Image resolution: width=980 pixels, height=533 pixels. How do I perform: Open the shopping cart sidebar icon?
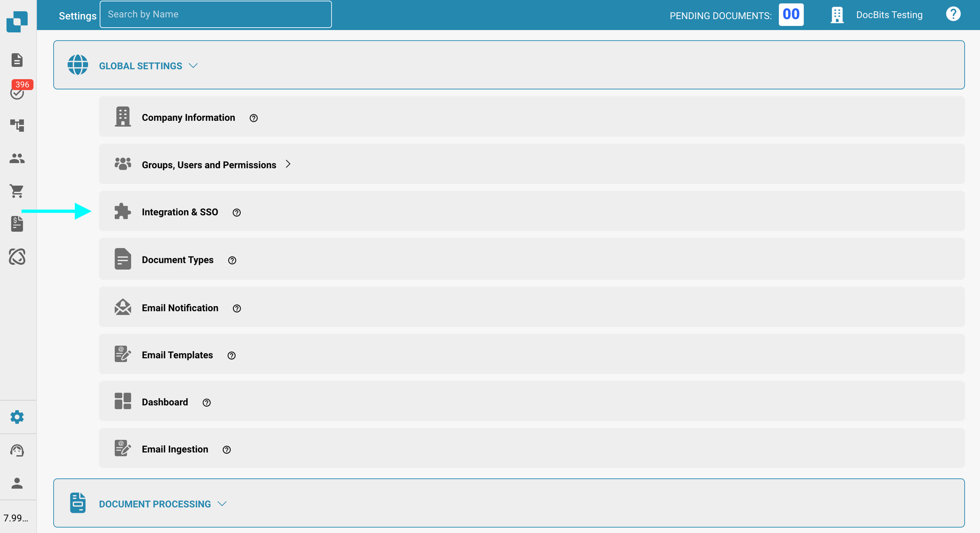tap(17, 191)
